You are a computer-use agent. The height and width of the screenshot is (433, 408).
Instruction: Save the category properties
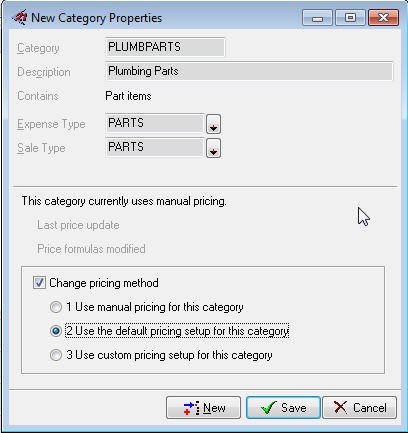tap(283, 407)
